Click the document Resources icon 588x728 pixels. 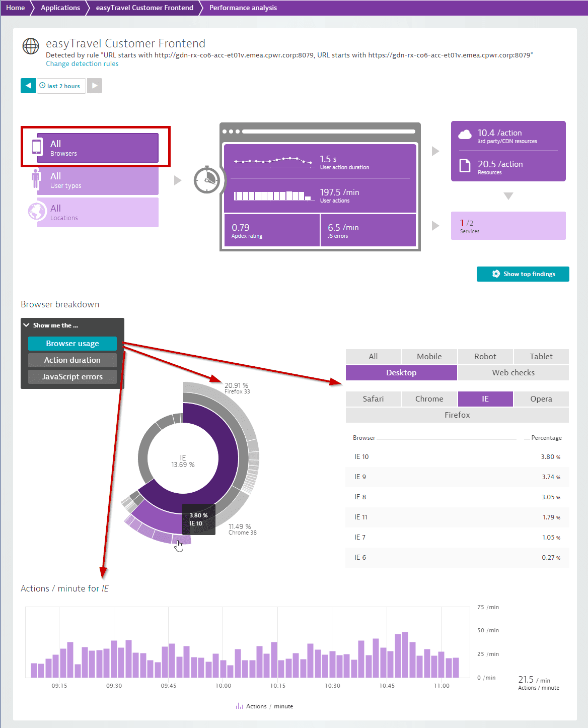tap(465, 166)
